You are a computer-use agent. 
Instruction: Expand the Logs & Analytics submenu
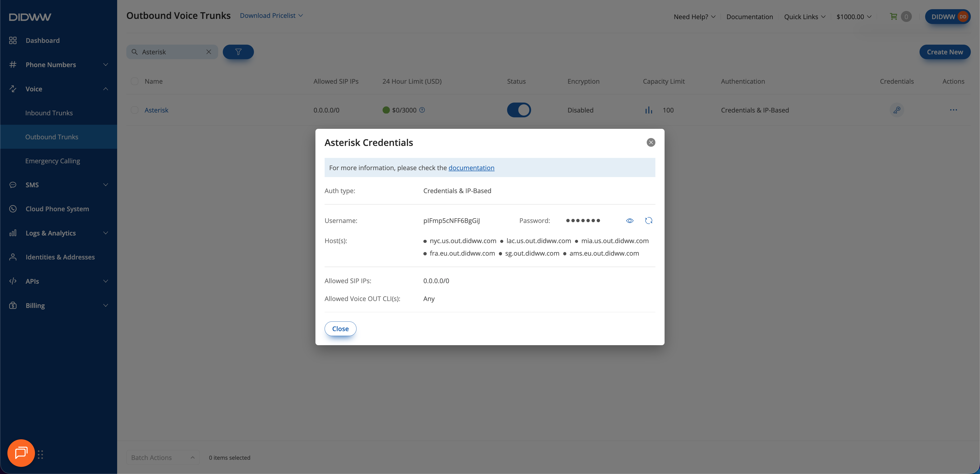click(106, 233)
